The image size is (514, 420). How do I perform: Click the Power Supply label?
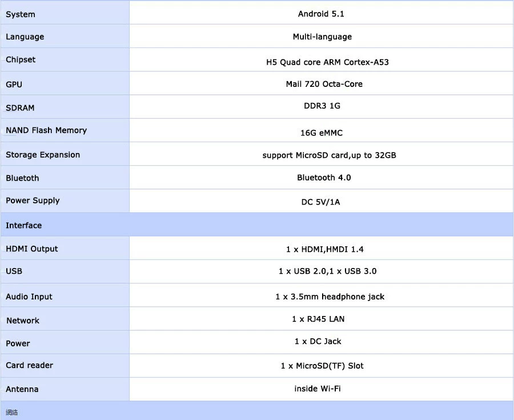pos(33,201)
